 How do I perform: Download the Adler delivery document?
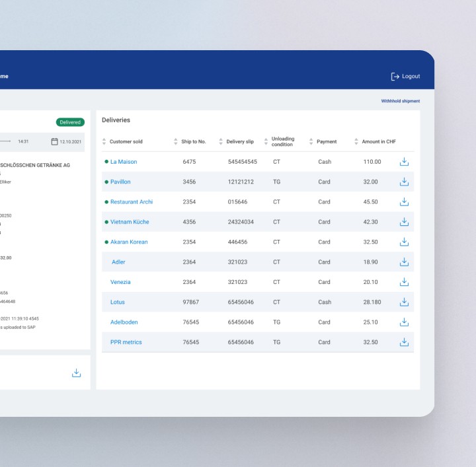[404, 262]
